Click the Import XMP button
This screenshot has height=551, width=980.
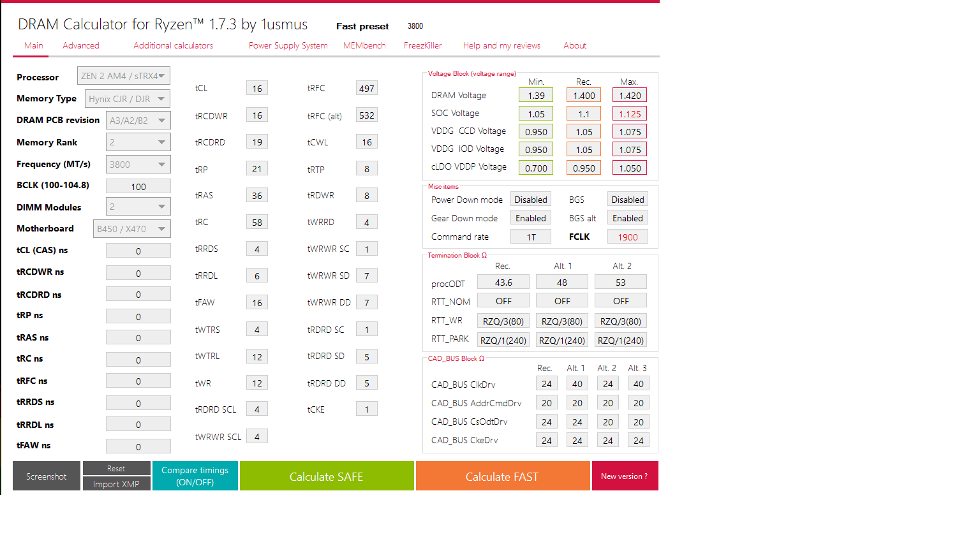pyautogui.click(x=116, y=484)
